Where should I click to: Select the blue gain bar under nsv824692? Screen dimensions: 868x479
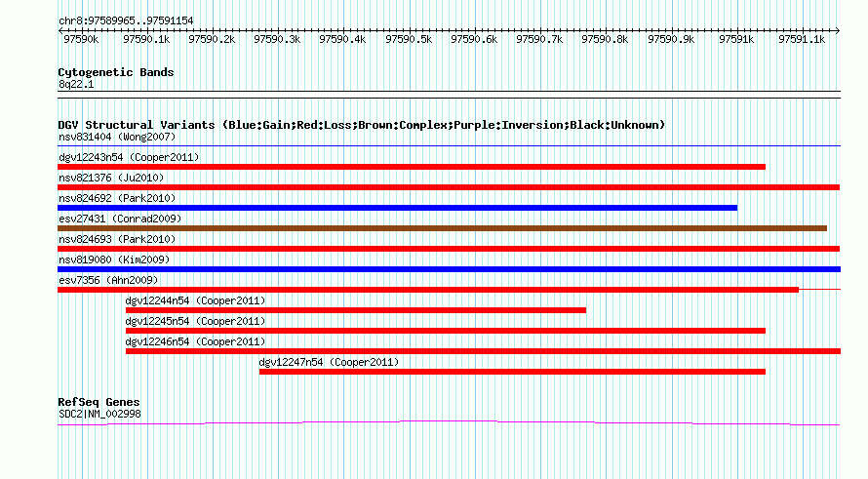398,208
